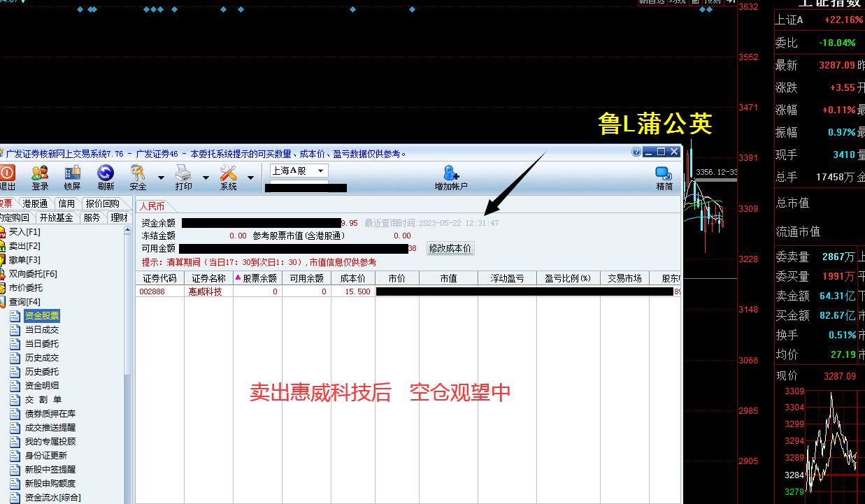Click the 最新 3287.09 index value

tap(837, 65)
